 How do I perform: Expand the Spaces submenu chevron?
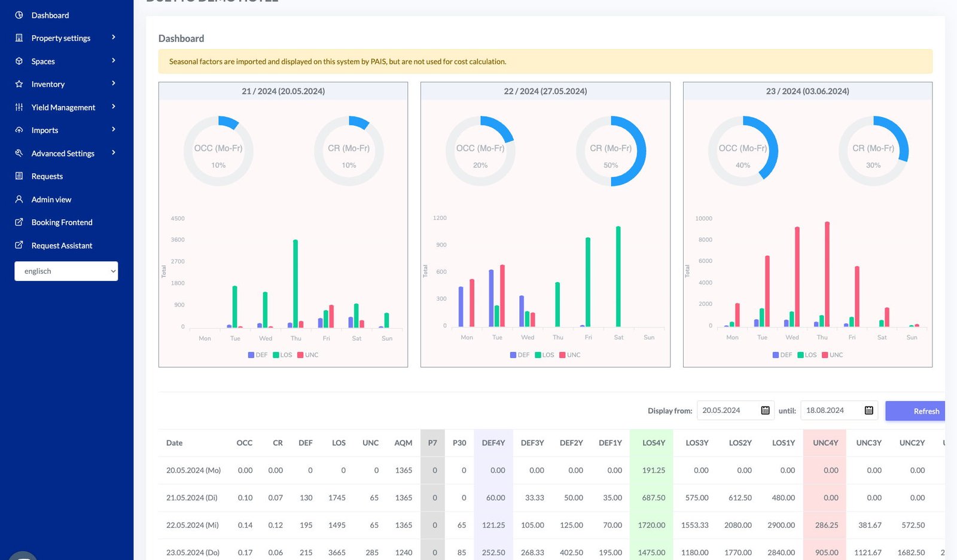pos(114,60)
